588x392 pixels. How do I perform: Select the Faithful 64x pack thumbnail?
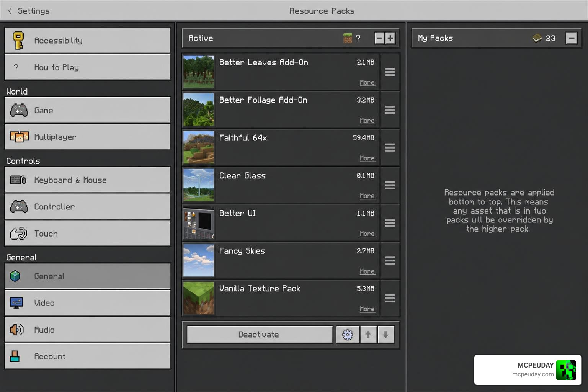click(x=199, y=147)
